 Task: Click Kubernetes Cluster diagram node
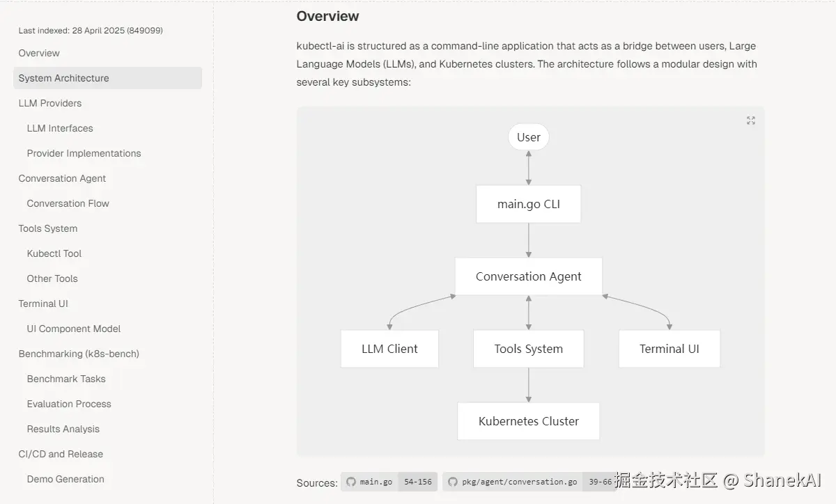(528, 421)
